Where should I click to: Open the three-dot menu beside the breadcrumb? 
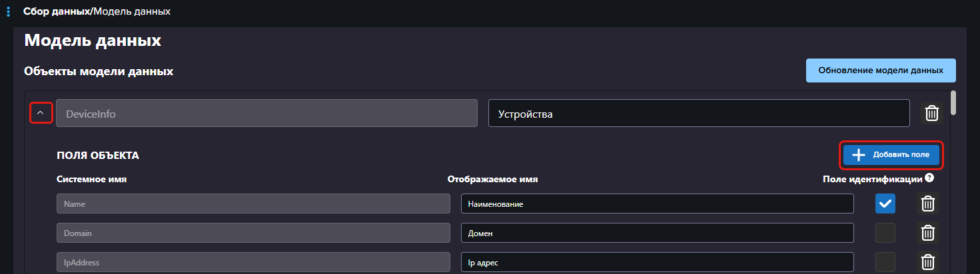pyautogui.click(x=8, y=12)
